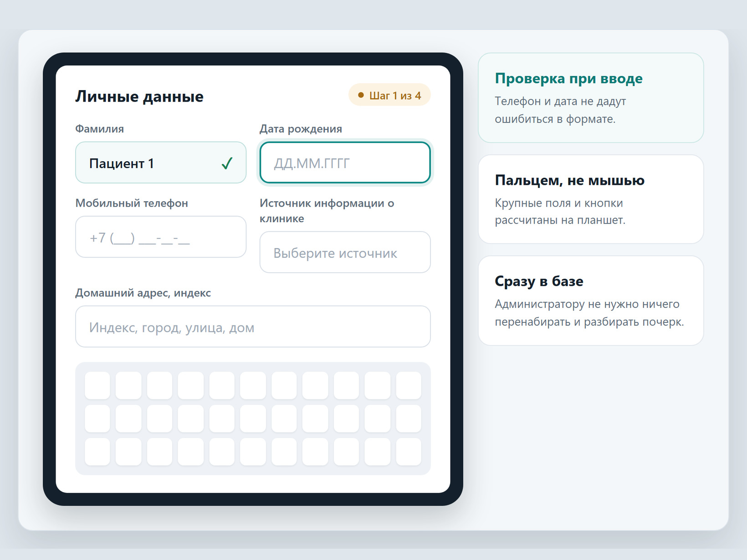Click the Источник информации о клинике label
This screenshot has height=560, width=747.
[327, 211]
